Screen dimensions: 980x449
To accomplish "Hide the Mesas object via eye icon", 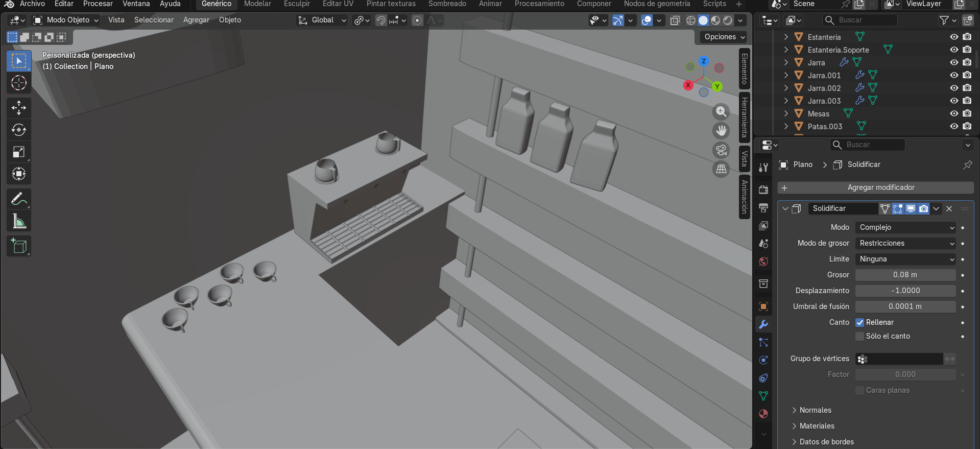I will (x=954, y=113).
